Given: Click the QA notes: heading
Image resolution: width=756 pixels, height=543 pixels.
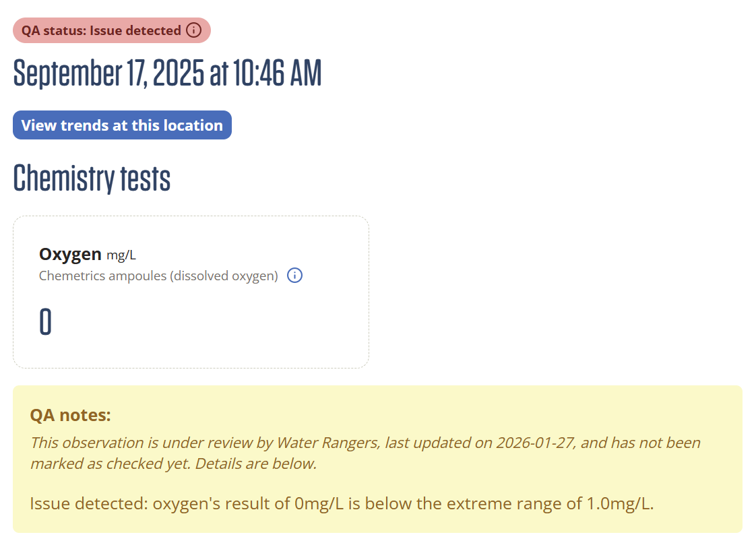Looking at the screenshot, I should click(70, 415).
